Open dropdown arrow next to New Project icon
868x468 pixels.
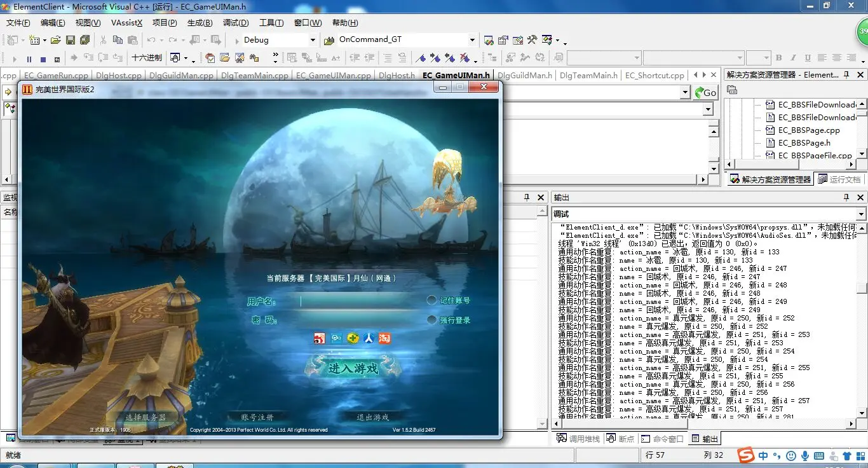click(24, 40)
